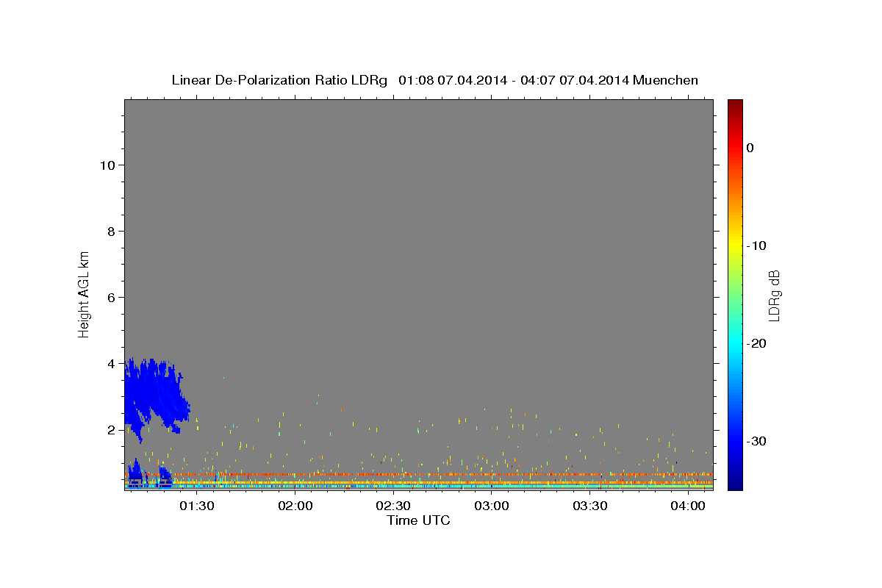
Task: Click the height tick label 4
Action: click(x=112, y=364)
